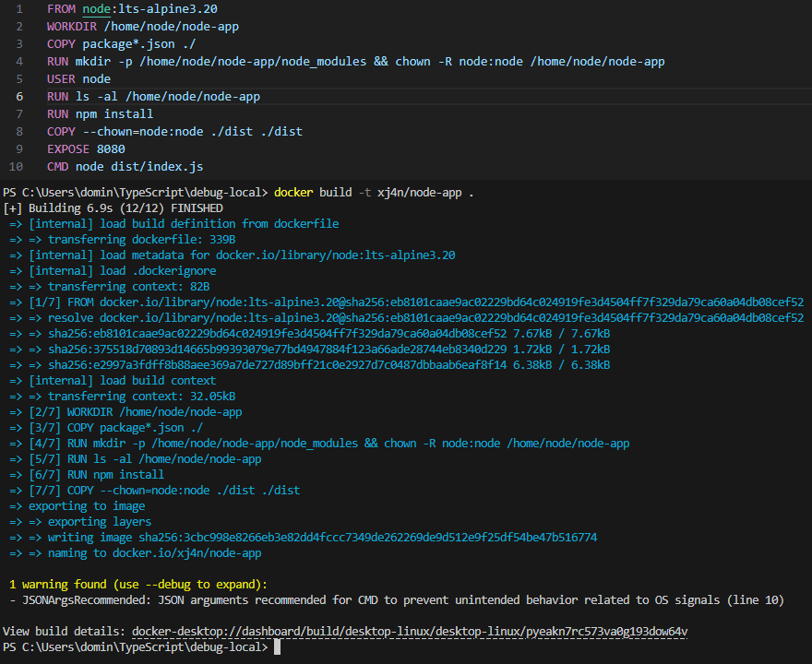This screenshot has width=812, height=664.
Task: Click the FROM keyword on line 1
Action: [61, 8]
